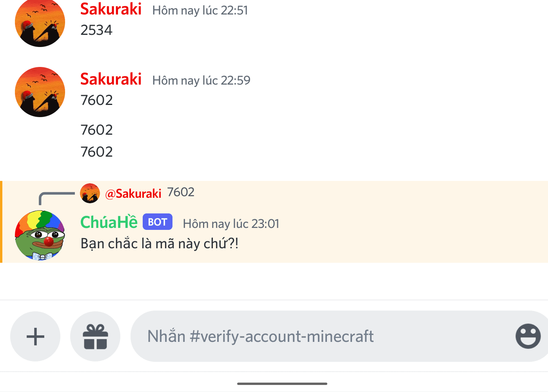Click the small avatar in the reply preview
Image resolution: width=548 pixels, height=392 pixels.
pos(90,193)
